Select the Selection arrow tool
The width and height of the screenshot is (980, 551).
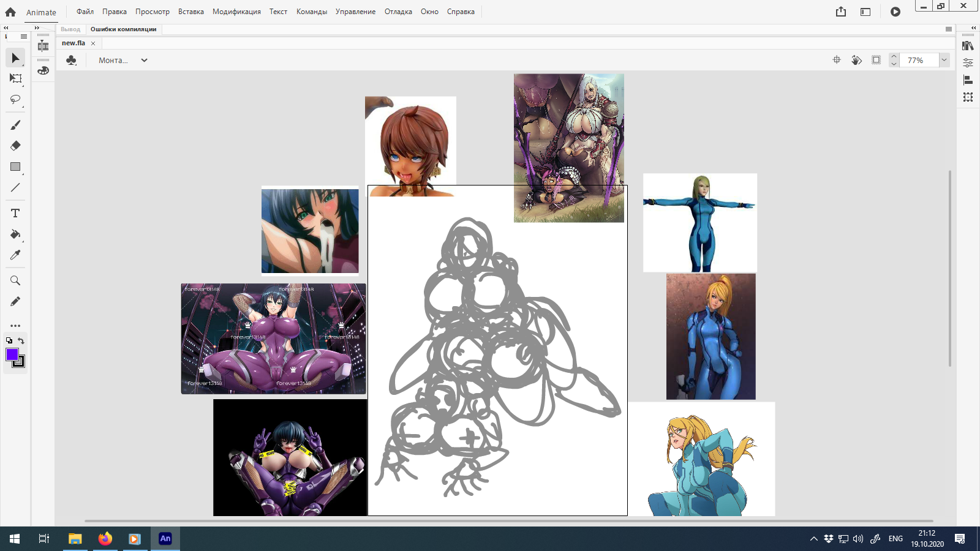point(15,58)
